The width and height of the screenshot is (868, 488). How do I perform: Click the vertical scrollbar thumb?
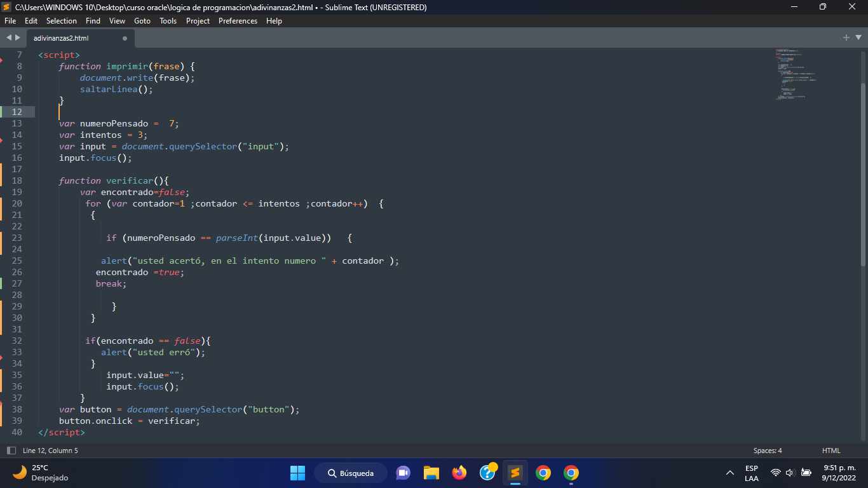[863, 175]
